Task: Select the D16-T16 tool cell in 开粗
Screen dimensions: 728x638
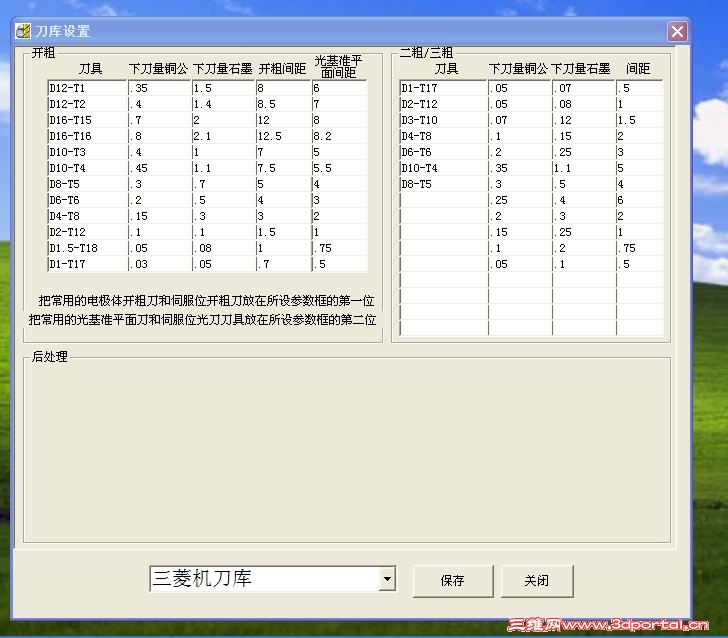Action: coord(87,136)
